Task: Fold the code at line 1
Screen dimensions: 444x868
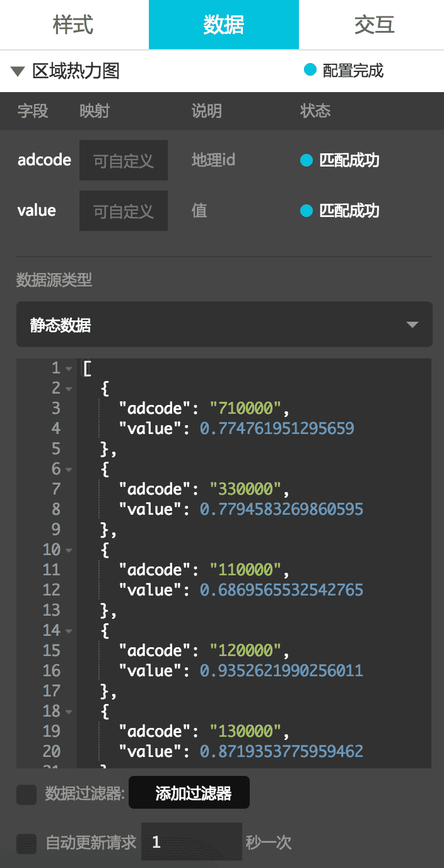Action: [x=69, y=368]
